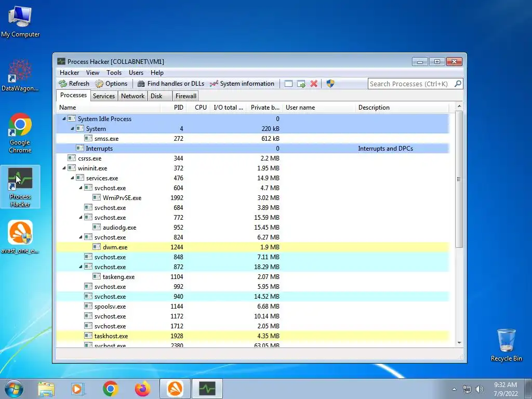Switch to the Network tab
This screenshot has height=399, width=532.
[132, 96]
